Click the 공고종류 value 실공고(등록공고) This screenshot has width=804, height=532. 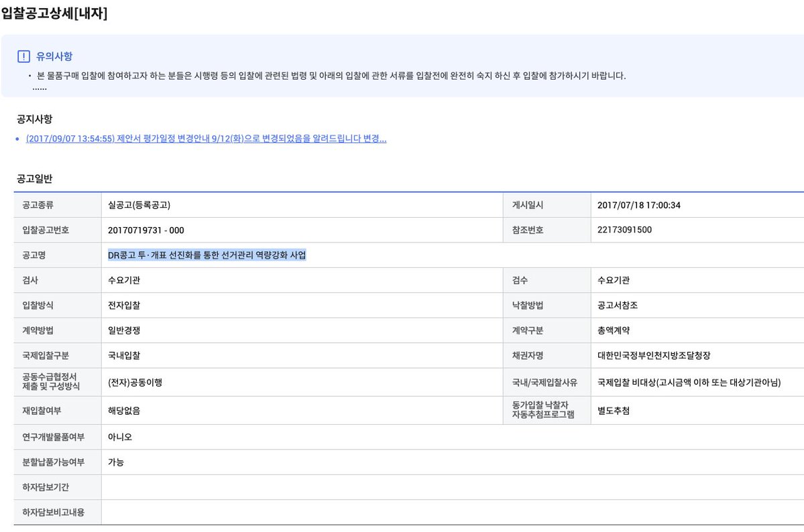pos(139,205)
